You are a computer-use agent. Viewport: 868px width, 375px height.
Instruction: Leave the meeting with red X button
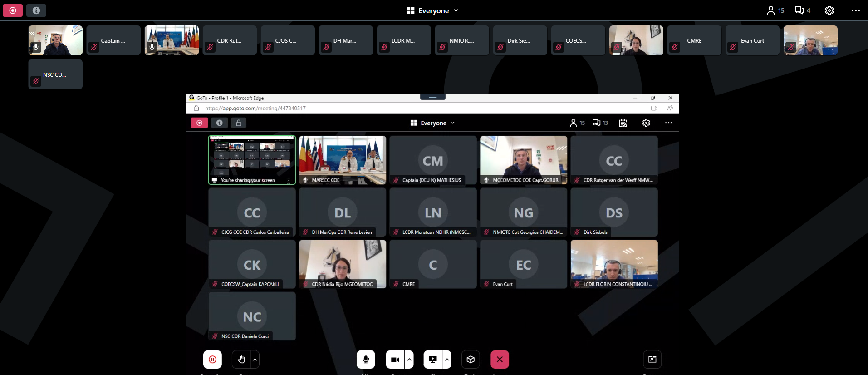pyautogui.click(x=500, y=360)
